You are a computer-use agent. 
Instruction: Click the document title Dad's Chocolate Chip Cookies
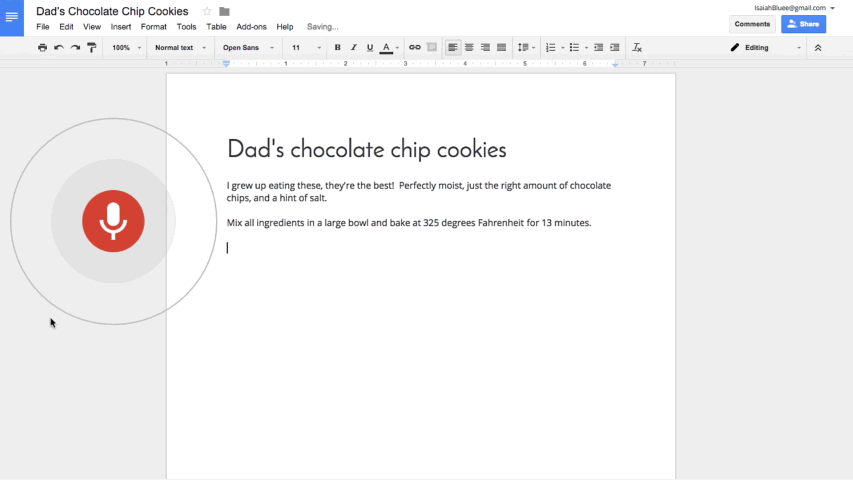[112, 11]
